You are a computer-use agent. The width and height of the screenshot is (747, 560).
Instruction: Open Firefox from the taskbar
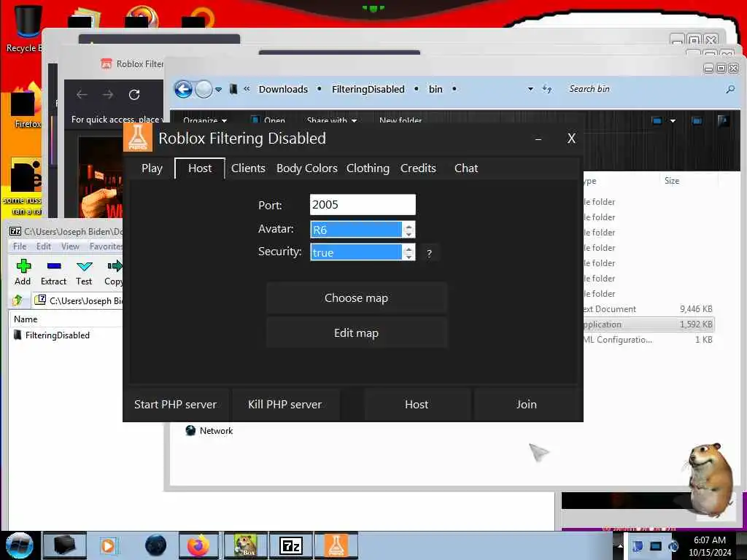click(x=198, y=545)
